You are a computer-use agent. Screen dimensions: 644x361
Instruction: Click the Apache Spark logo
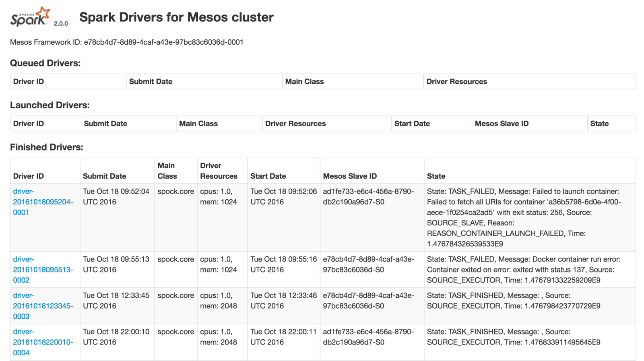(30, 17)
